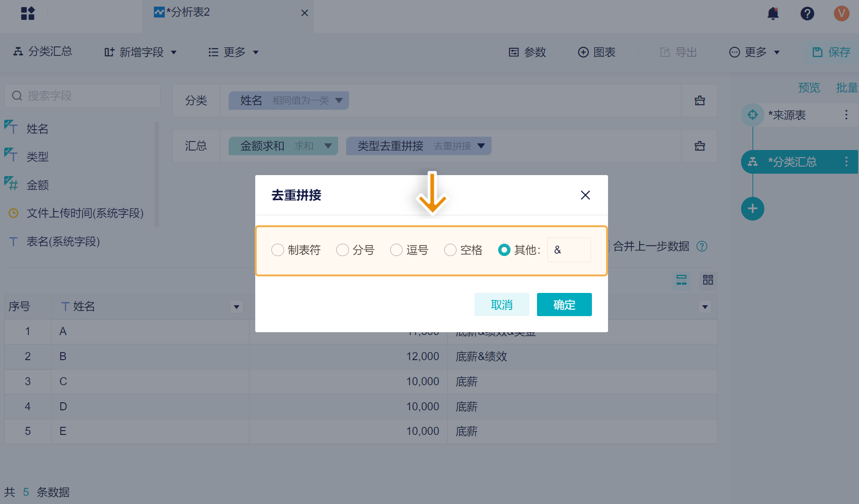Click the custom separator input field
Image resolution: width=859 pixels, height=504 pixels.
click(x=569, y=250)
